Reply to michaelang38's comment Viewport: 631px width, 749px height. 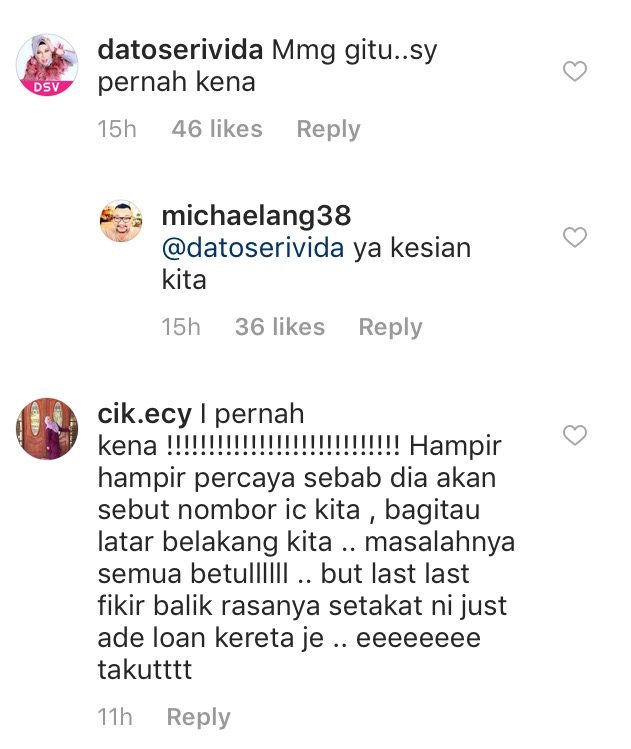pyautogui.click(x=390, y=328)
